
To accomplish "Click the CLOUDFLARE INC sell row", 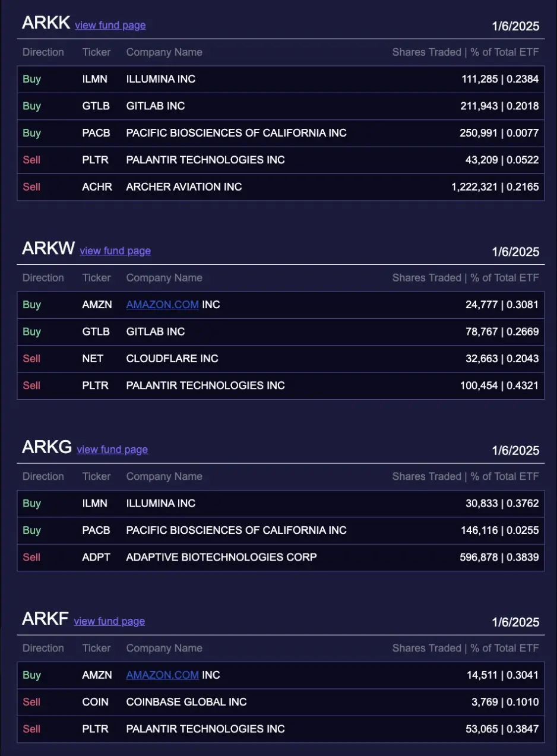I will [279, 359].
